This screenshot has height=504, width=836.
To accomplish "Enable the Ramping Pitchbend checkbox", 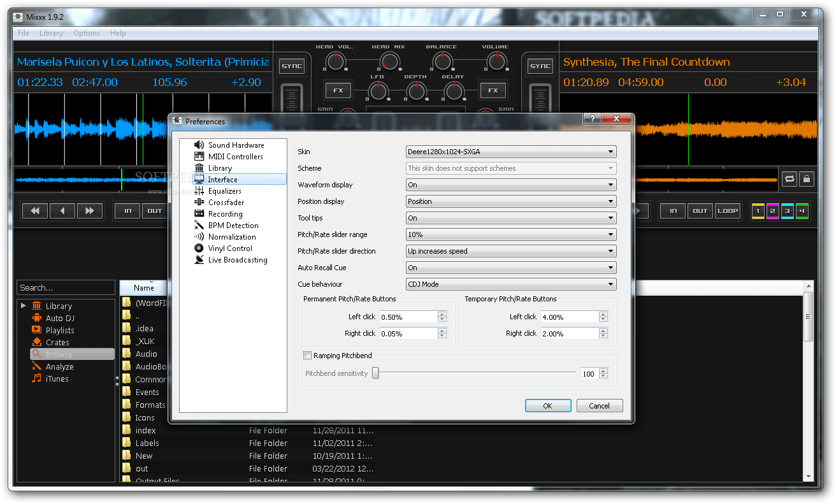I will coord(308,356).
